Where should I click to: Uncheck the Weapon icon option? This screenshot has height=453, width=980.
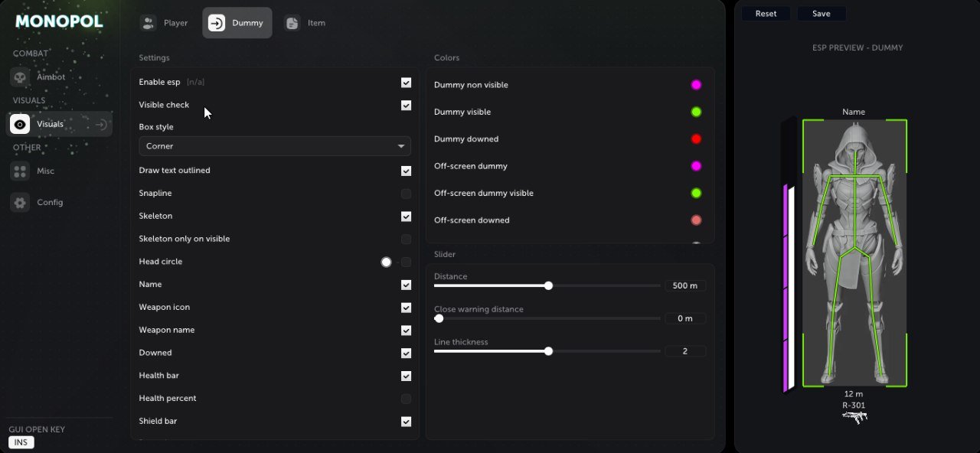coord(406,308)
